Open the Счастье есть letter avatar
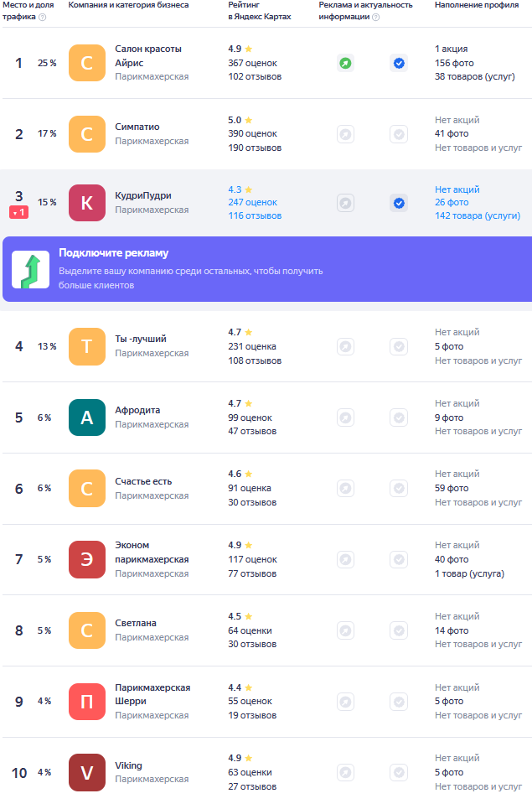The height and width of the screenshot is (809, 532). pos(87,488)
